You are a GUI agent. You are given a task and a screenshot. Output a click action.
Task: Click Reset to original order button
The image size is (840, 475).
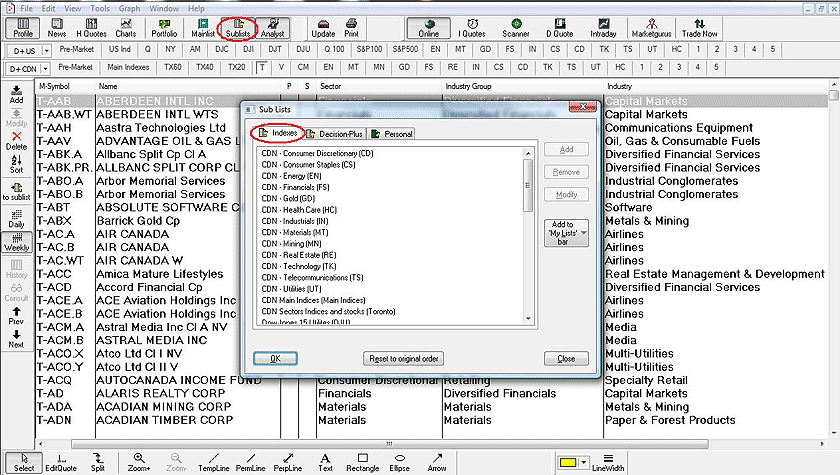point(402,358)
